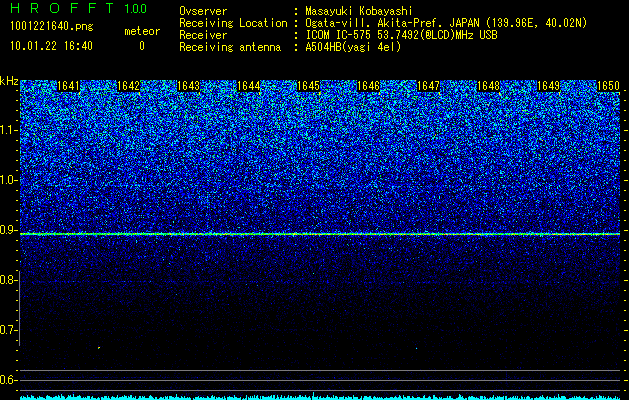Click the 1643 time marker
This screenshot has width=629, height=400.
tap(189, 86)
